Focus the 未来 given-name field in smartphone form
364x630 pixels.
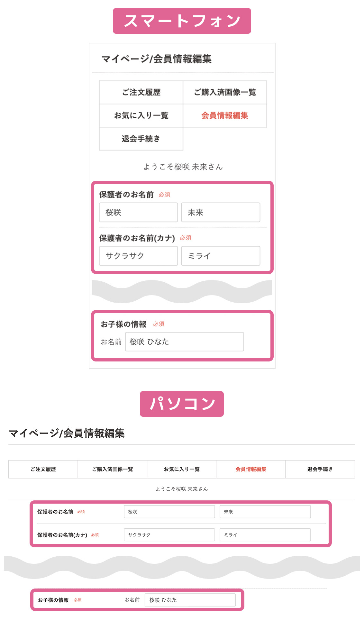click(x=221, y=212)
